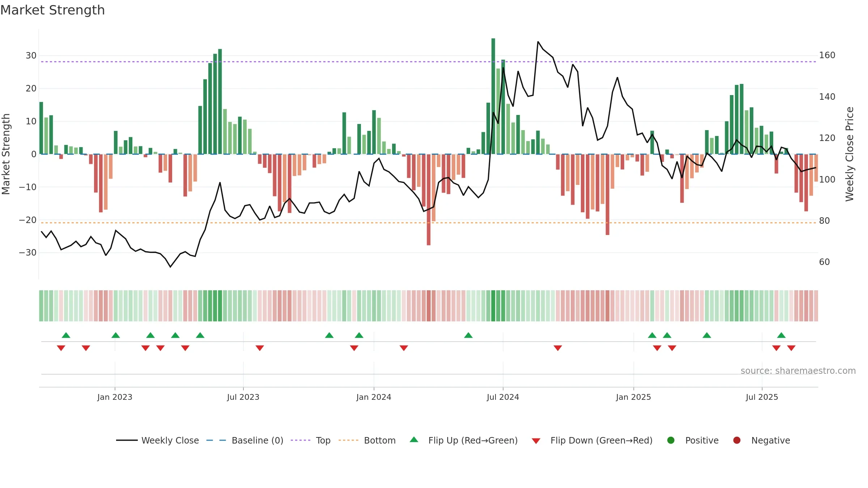The image size is (868, 488).
Task: Click the Flip Up green triangle legend icon
Action: pyautogui.click(x=414, y=440)
